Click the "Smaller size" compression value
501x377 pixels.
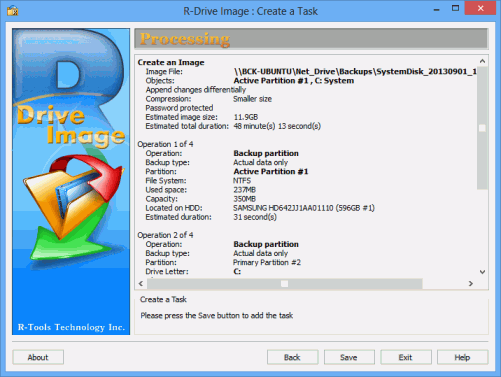[252, 99]
